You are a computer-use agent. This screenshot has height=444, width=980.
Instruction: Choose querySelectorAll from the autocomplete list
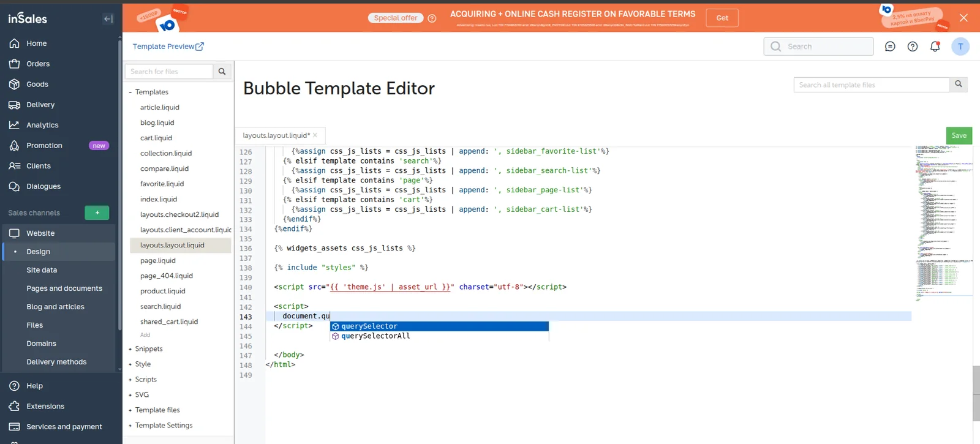439,336
